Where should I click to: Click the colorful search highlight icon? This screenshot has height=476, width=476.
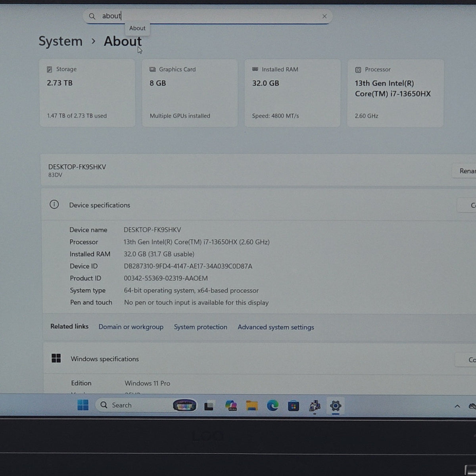click(x=184, y=405)
